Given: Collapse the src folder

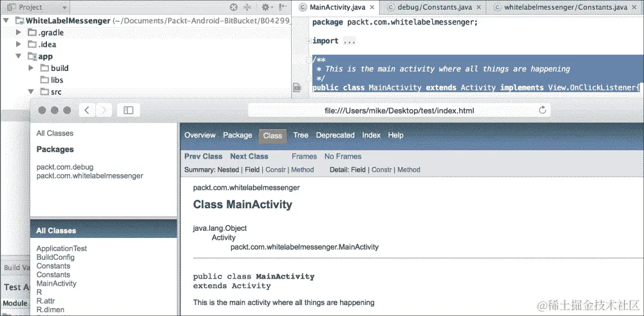Looking at the screenshot, I should (x=31, y=92).
